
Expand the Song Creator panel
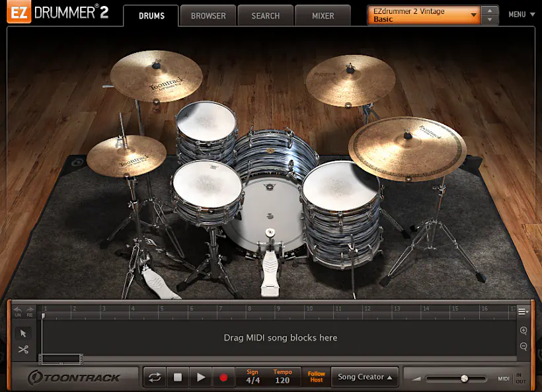365,377
